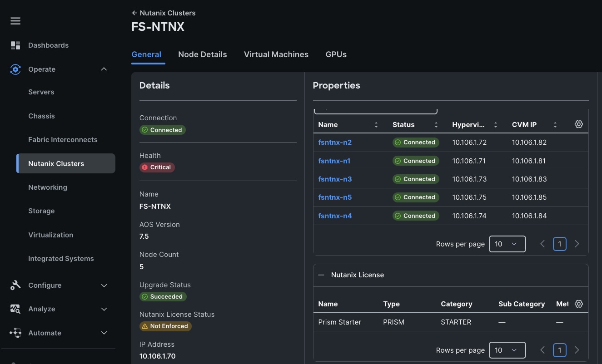602x364 pixels.
Task: Click the Operate section icon
Action: pyautogui.click(x=15, y=69)
